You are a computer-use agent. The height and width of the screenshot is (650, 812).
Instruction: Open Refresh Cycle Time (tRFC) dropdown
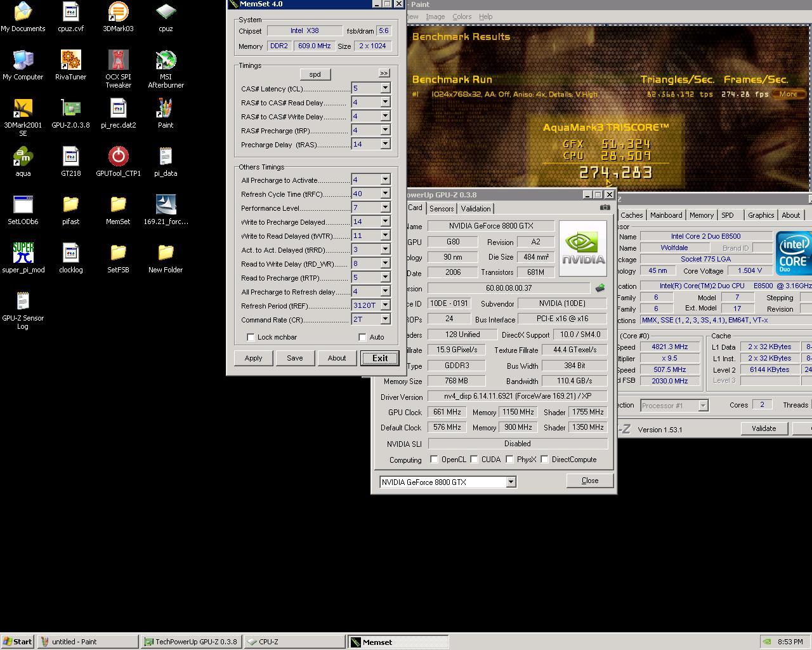coord(385,194)
